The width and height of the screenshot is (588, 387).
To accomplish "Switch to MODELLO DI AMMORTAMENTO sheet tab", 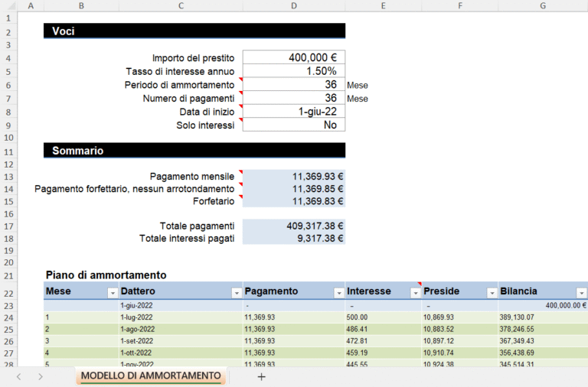I will point(151,376).
